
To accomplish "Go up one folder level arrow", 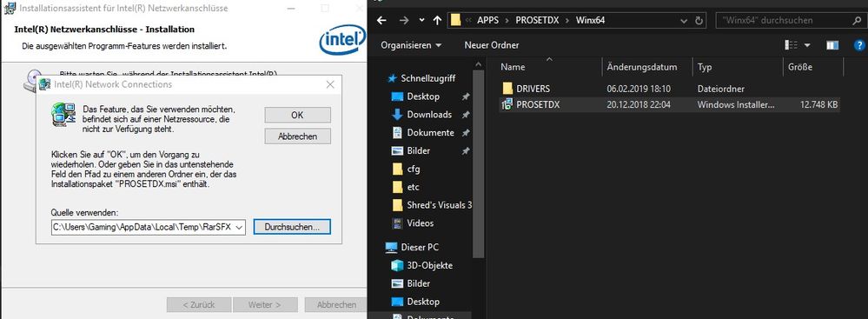I will click(x=437, y=21).
